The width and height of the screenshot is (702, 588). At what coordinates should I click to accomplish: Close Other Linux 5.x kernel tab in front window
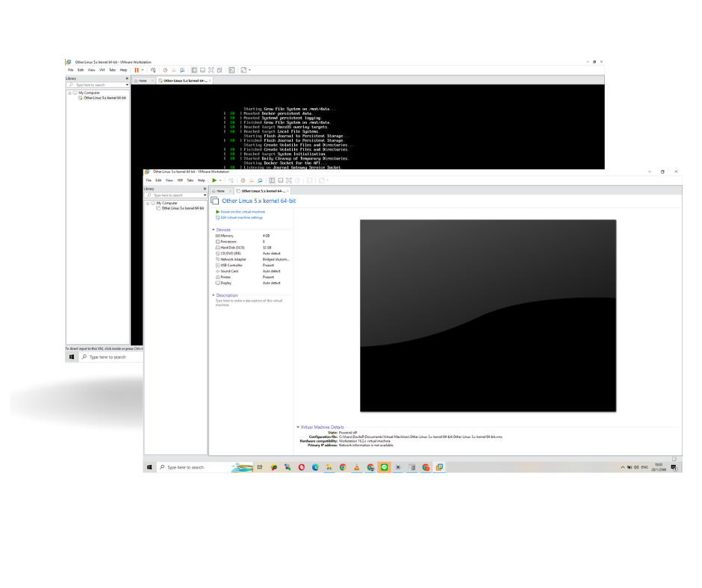[x=288, y=191]
